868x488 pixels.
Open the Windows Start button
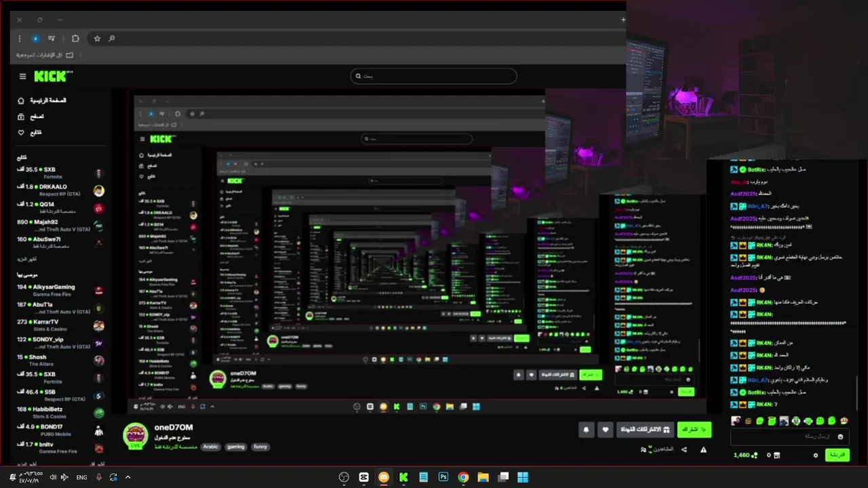click(523, 477)
